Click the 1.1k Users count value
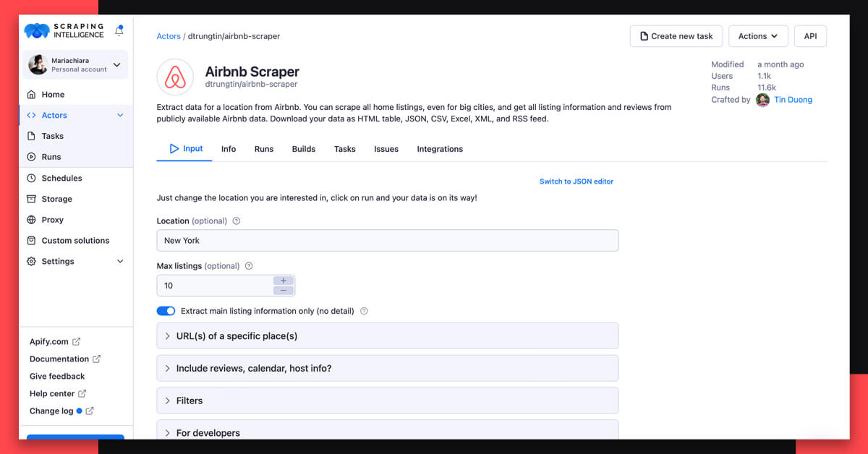This screenshot has height=454, width=868. click(x=764, y=76)
